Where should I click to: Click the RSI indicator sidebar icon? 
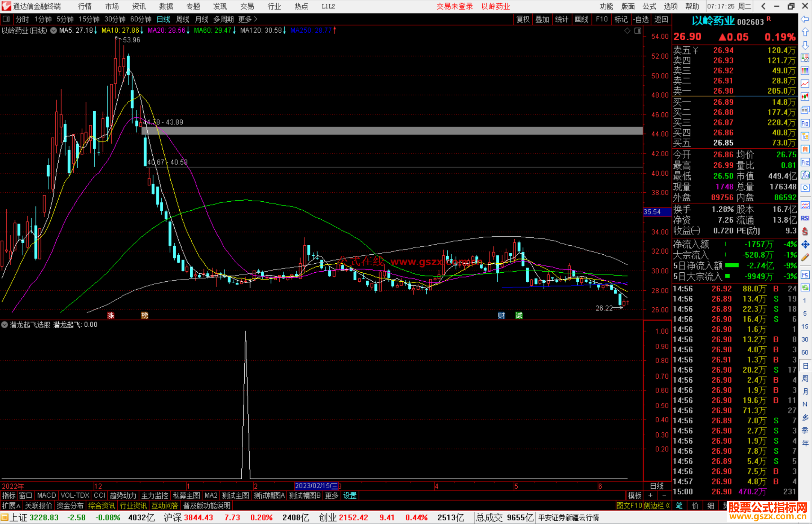(x=805, y=218)
